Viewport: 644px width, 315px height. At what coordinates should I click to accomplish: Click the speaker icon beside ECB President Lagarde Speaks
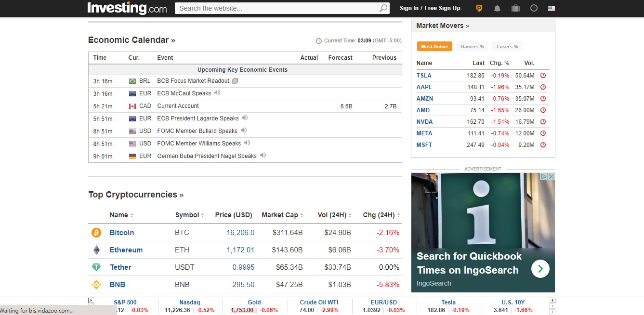pos(245,118)
